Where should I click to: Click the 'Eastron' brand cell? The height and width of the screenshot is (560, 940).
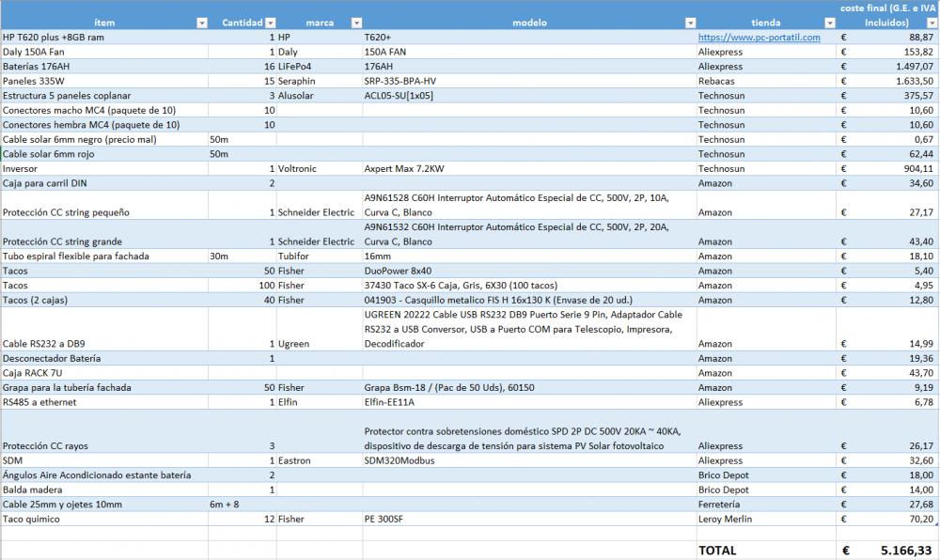pos(320,460)
